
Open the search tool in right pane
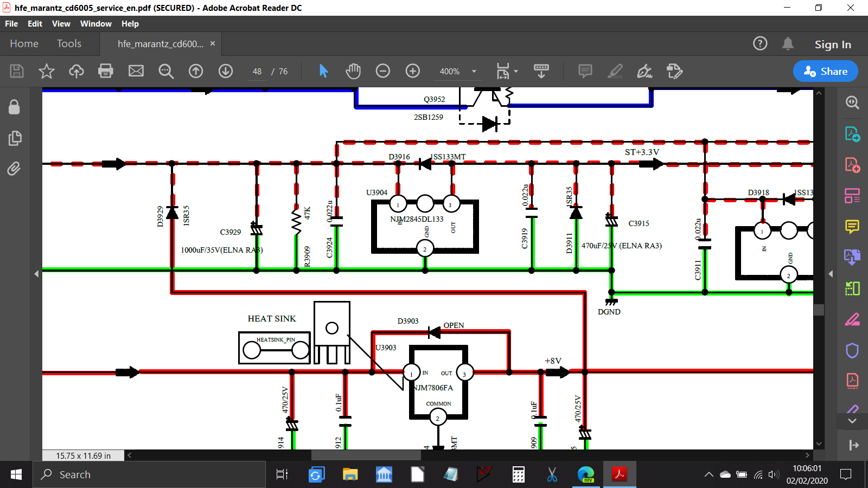tap(852, 102)
